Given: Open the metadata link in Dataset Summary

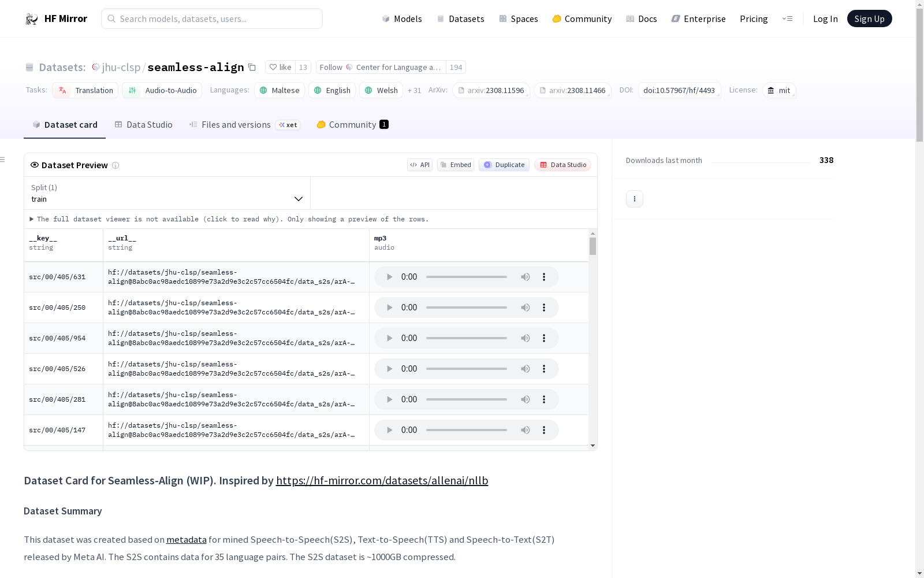Looking at the screenshot, I should [x=186, y=540].
